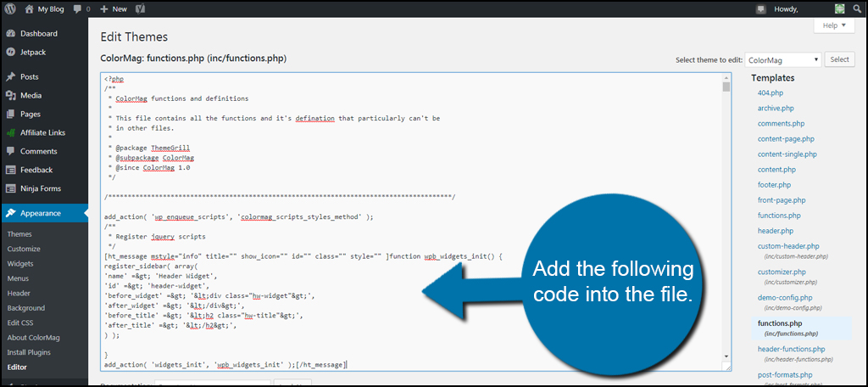Viewport: 868px width, 387px height.
Task: Click the 'Templates' heading text
Action: (773, 78)
